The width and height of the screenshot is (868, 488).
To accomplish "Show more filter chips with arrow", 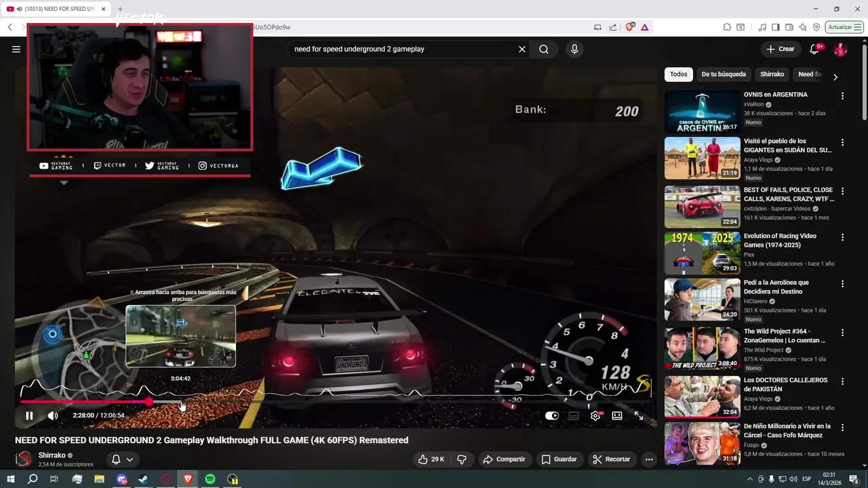I will pos(835,77).
